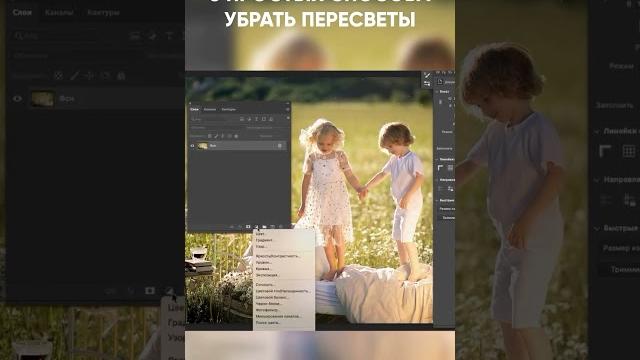The height and width of the screenshot is (360, 640).
Task: Choose Градиент... from adjustment menu
Action: (264, 240)
